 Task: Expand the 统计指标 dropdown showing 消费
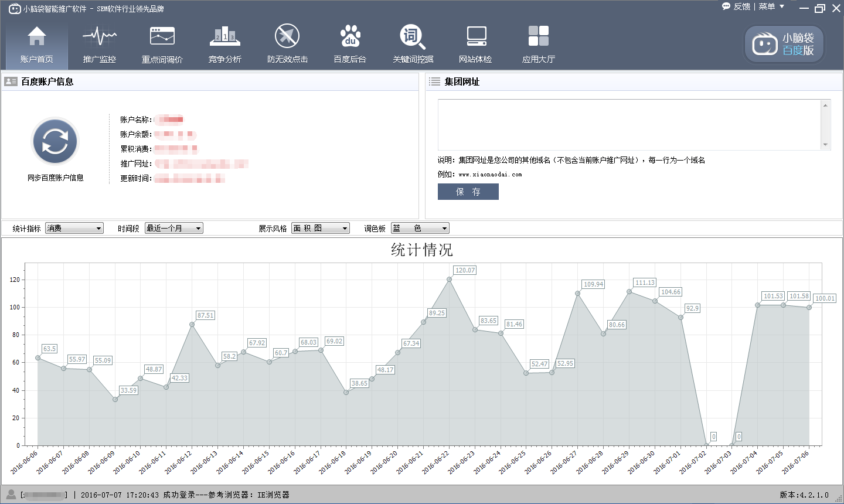(74, 229)
